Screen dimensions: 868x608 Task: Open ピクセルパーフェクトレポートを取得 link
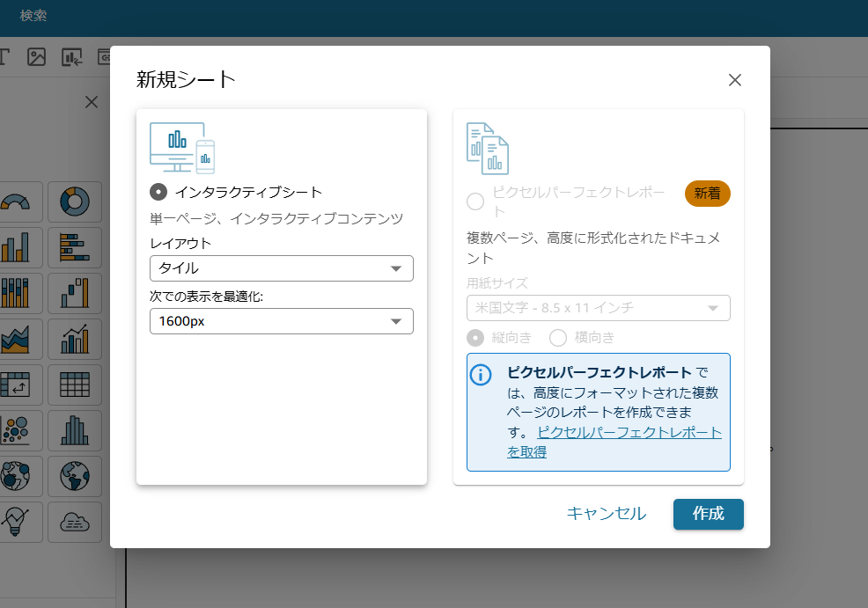(614, 442)
